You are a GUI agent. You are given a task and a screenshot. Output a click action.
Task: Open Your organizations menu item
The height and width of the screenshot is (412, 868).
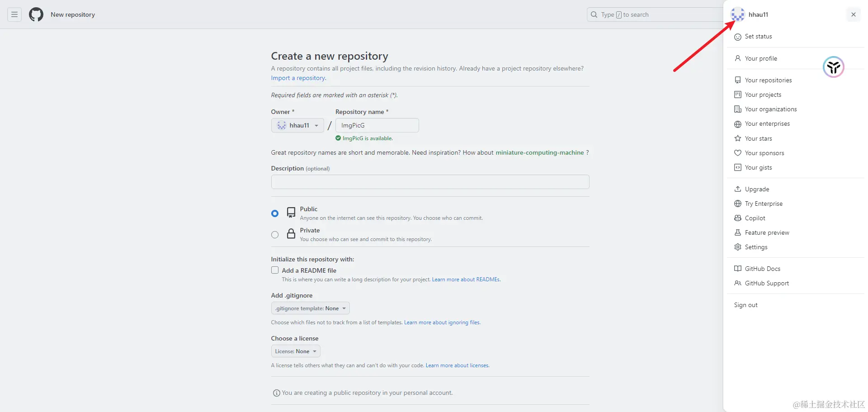796,109
